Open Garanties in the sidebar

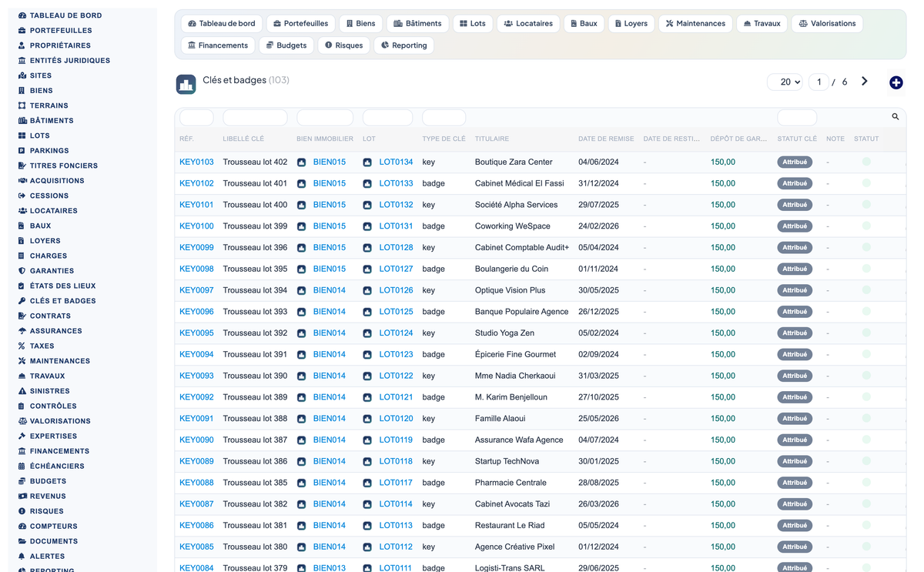(x=46, y=271)
